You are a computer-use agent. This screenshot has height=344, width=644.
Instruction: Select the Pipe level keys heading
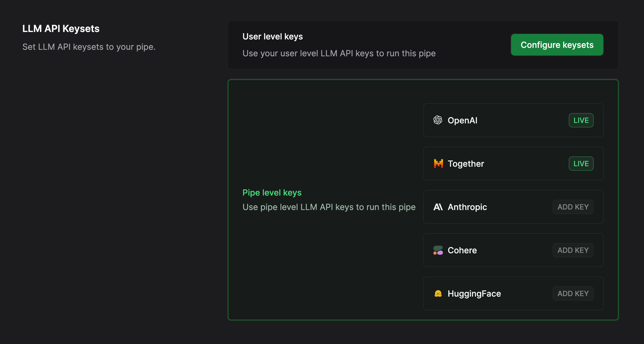coord(272,192)
